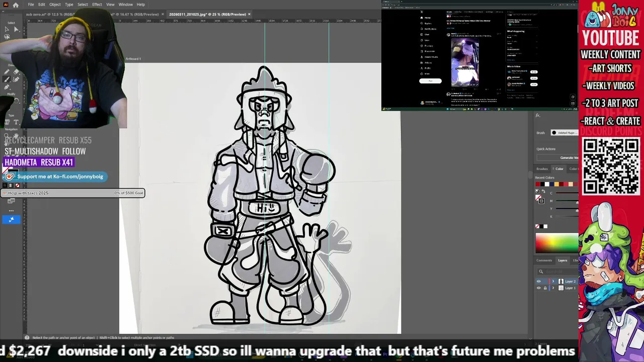Open the Object menu

point(55,5)
